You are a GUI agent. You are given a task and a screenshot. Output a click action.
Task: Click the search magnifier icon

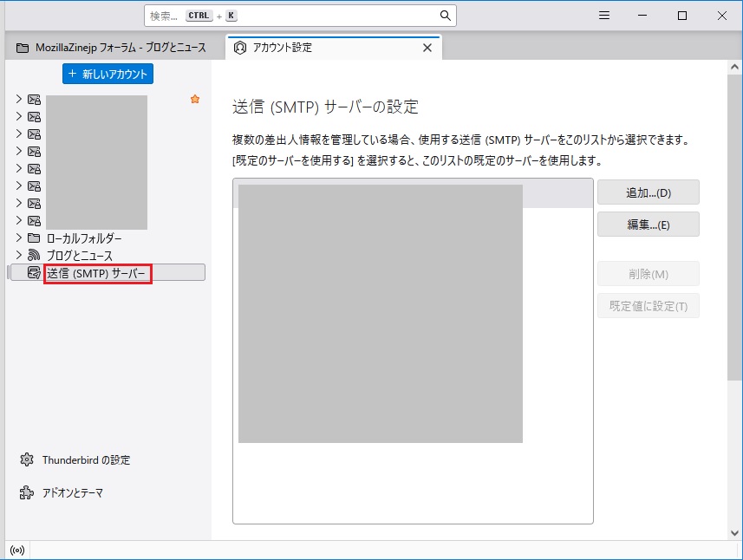pos(445,16)
